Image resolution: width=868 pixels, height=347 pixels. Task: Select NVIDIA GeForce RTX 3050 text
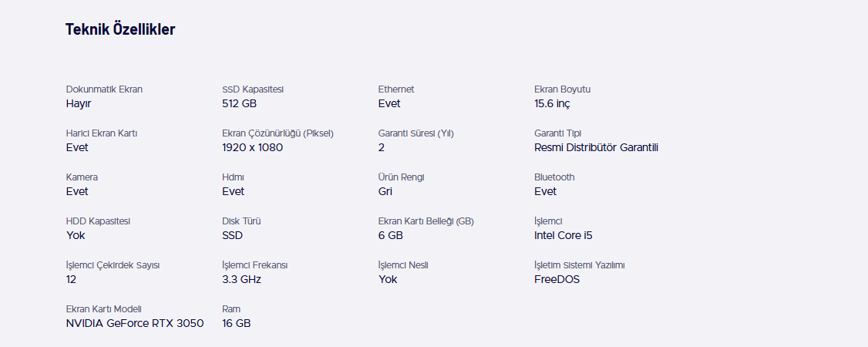[x=135, y=323]
